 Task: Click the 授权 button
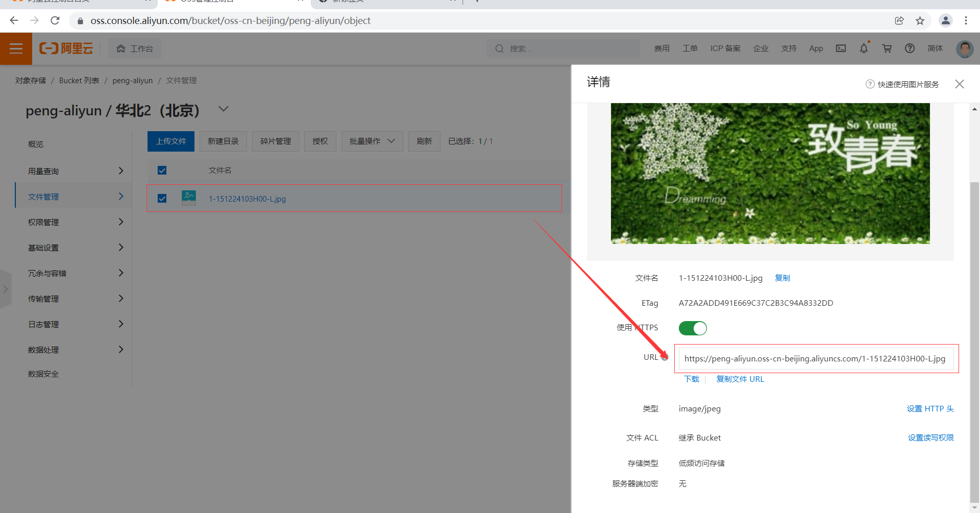(320, 141)
